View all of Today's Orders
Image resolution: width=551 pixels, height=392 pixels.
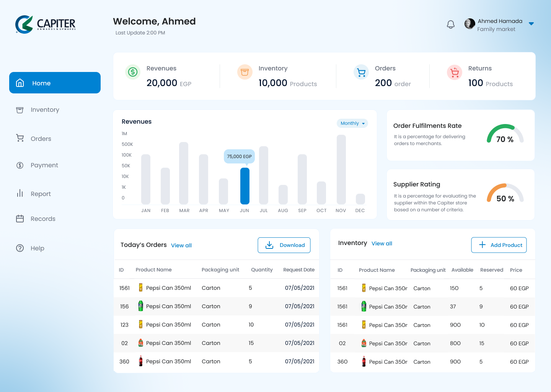click(x=181, y=245)
